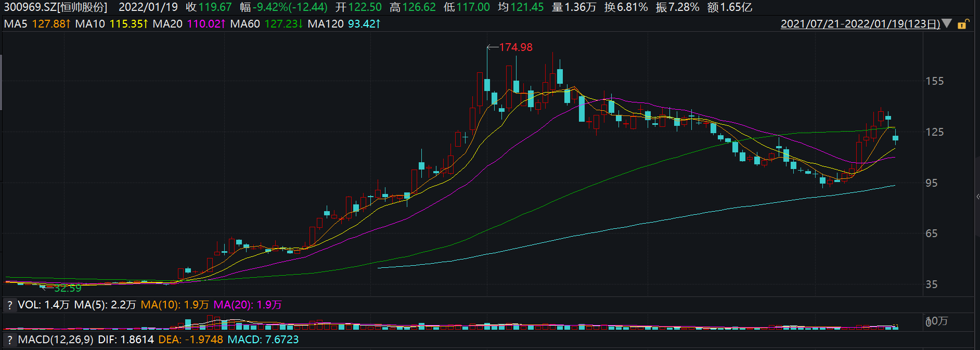Select the MA20 moving average label

pyautogui.click(x=167, y=24)
